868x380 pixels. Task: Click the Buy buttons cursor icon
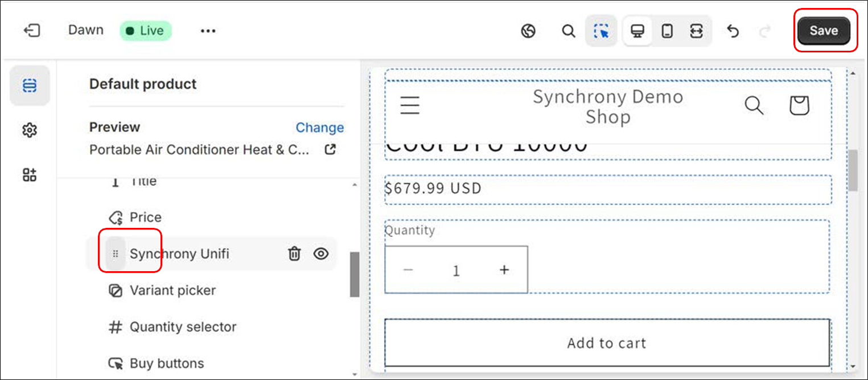(116, 363)
